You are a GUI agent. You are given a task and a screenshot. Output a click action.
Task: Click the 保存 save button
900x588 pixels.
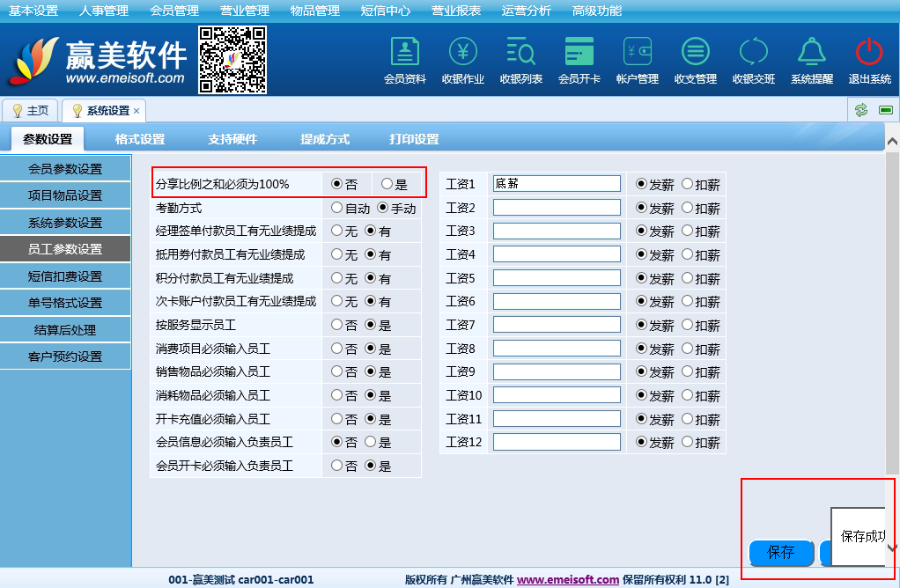[780, 552]
